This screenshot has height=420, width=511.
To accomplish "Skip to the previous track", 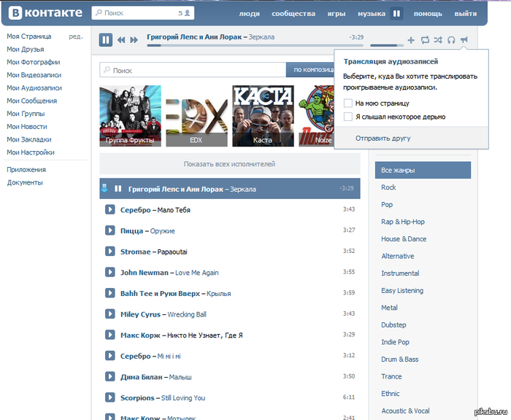I will (x=121, y=40).
